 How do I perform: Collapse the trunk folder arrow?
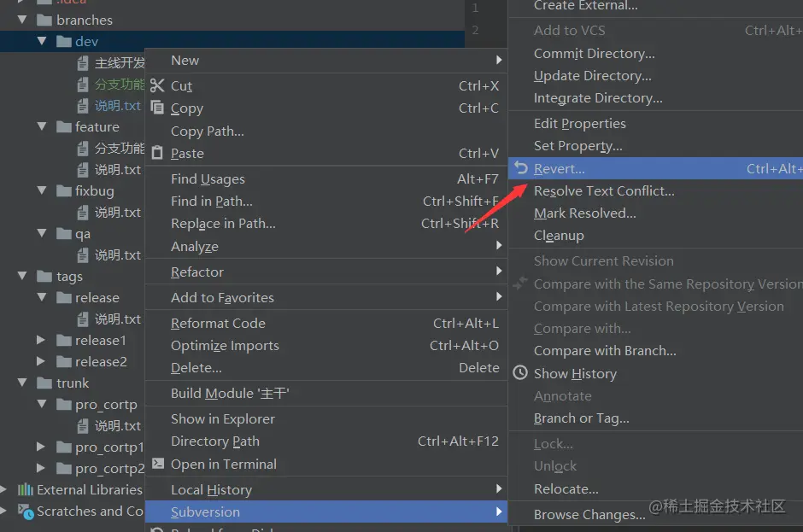22,382
